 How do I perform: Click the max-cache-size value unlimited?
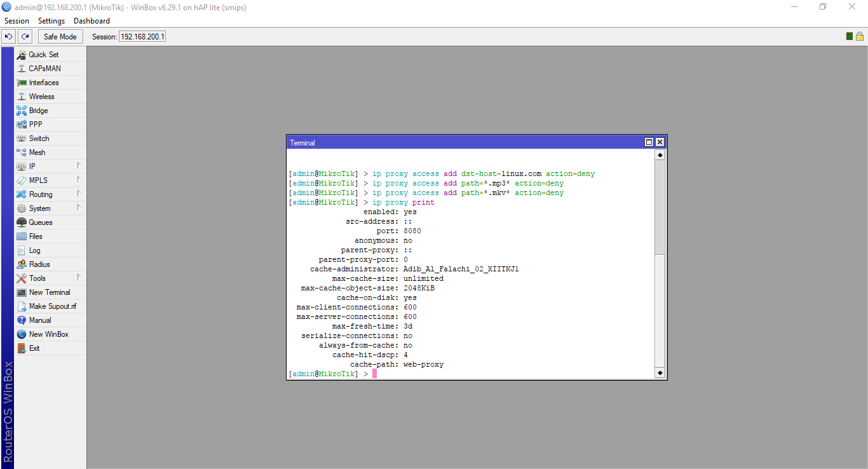424,278
